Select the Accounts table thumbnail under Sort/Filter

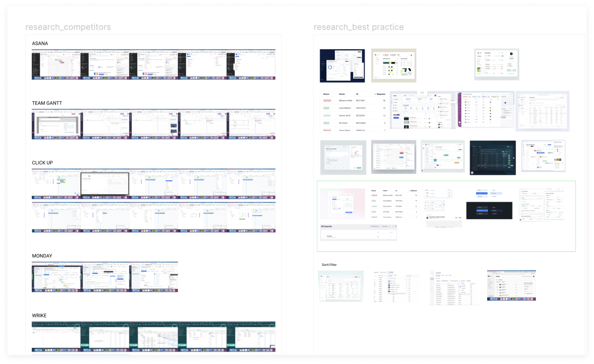click(454, 288)
